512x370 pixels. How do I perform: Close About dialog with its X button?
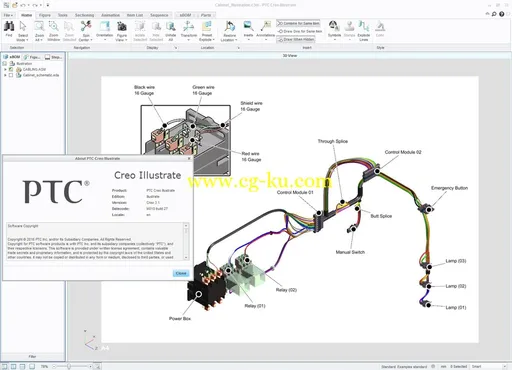point(189,158)
